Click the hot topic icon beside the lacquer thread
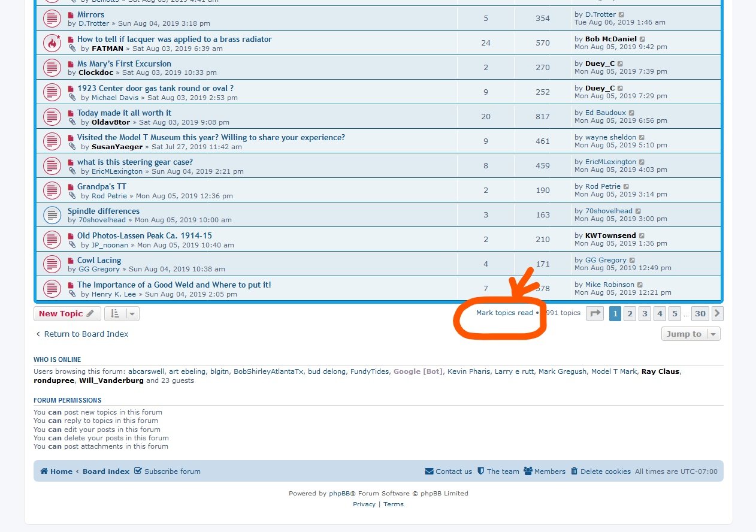This screenshot has width=756, height=532. click(52, 43)
